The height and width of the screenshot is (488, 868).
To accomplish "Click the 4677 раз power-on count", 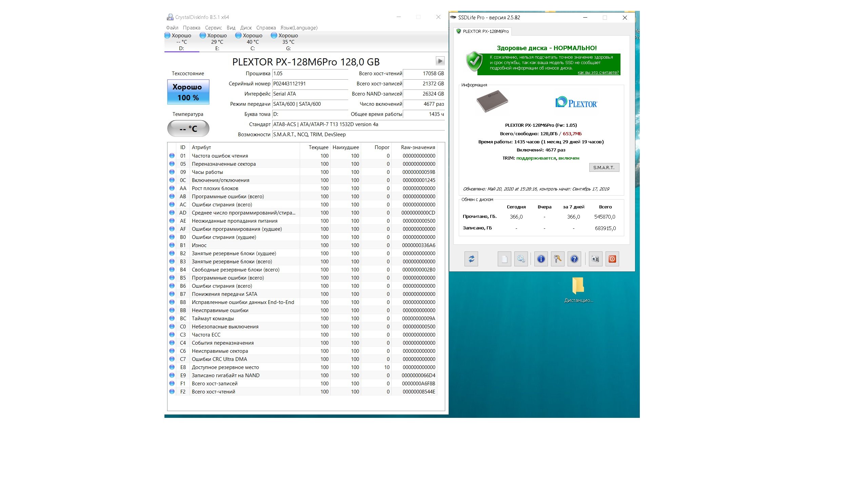I will 424,104.
